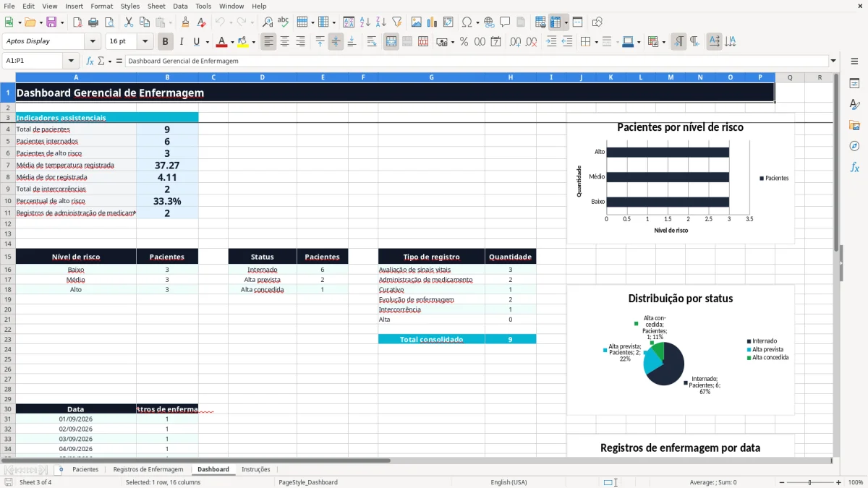The image size is (868, 488).
Task: Switch to Registros de Enfermagem tab
Action: [x=148, y=469]
